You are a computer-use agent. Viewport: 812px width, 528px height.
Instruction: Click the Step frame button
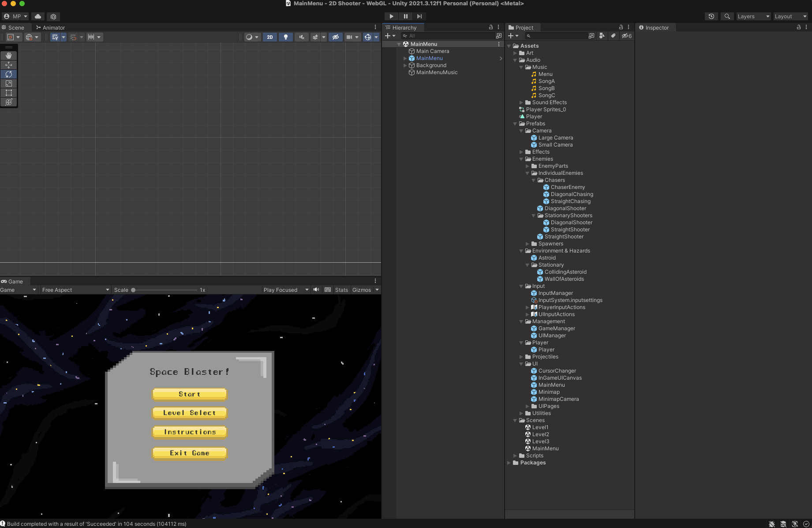(x=419, y=16)
